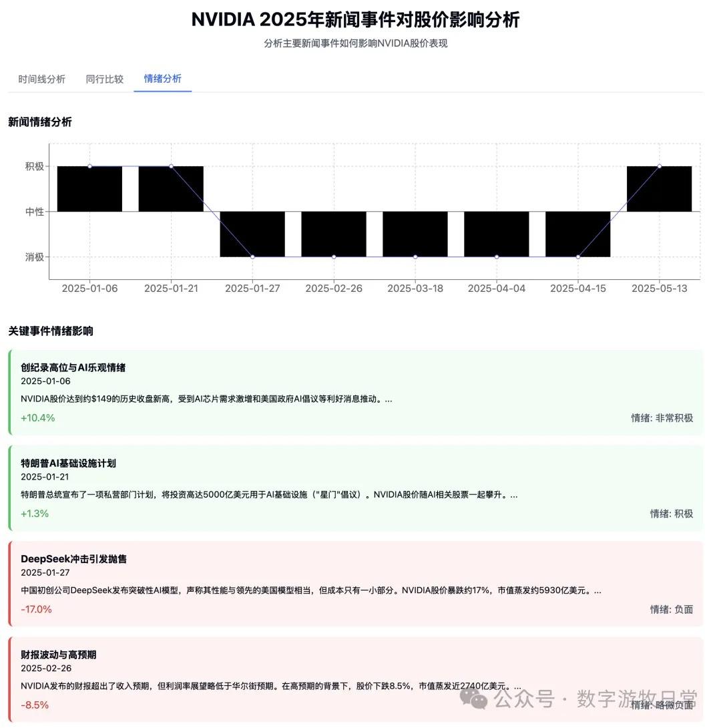Open the 财报波动与高预期 event title
This screenshot has width=721, height=728.
(58, 655)
